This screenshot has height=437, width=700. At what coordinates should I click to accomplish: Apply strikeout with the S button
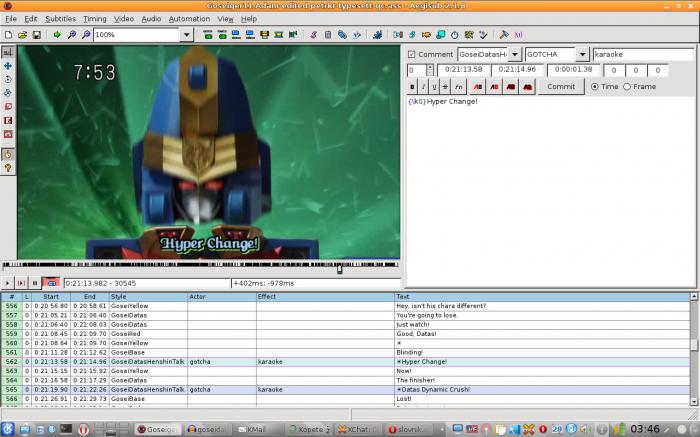(x=445, y=87)
